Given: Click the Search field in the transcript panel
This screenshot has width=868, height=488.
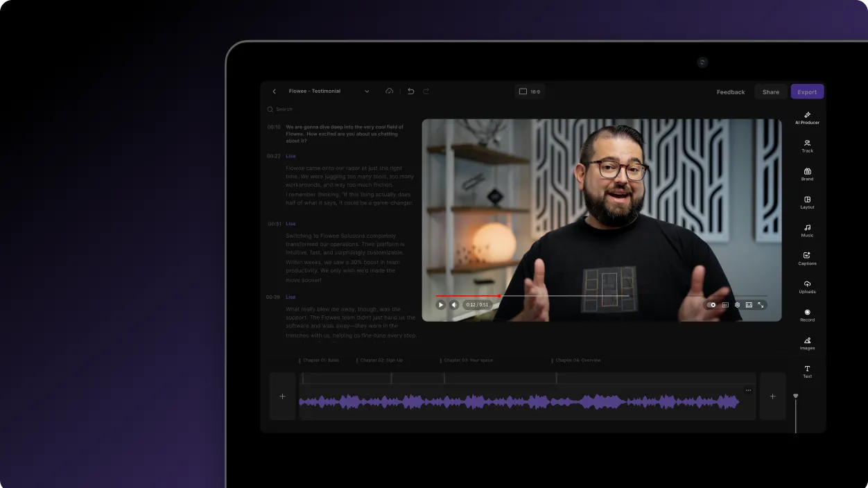Looking at the screenshot, I should [284, 109].
